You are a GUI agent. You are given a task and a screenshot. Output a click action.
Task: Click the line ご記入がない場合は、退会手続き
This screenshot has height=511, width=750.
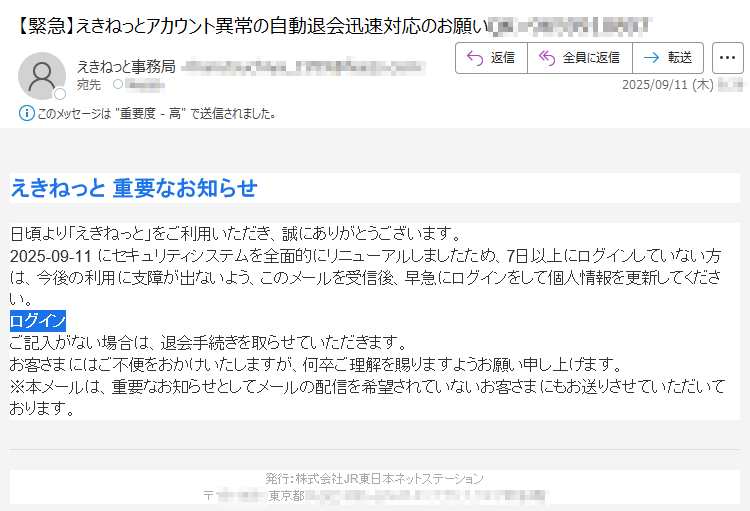pos(209,343)
